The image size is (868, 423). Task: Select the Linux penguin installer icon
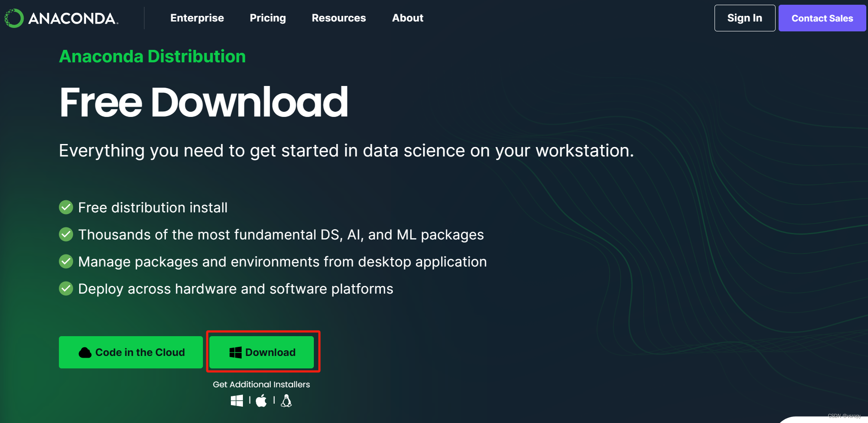point(286,401)
